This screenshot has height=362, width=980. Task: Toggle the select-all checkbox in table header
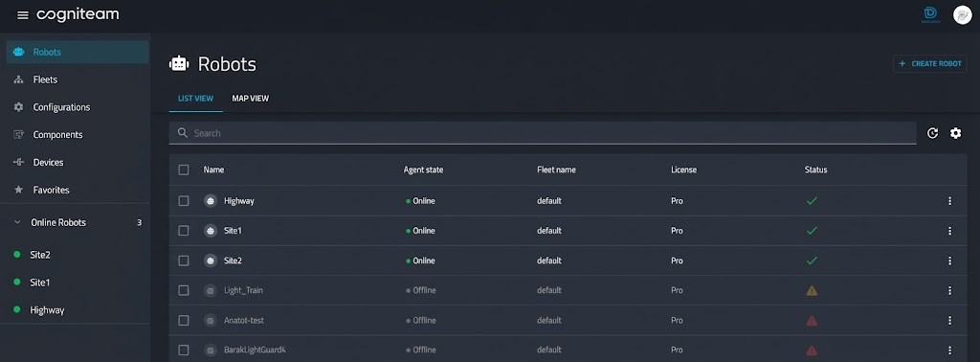click(184, 170)
